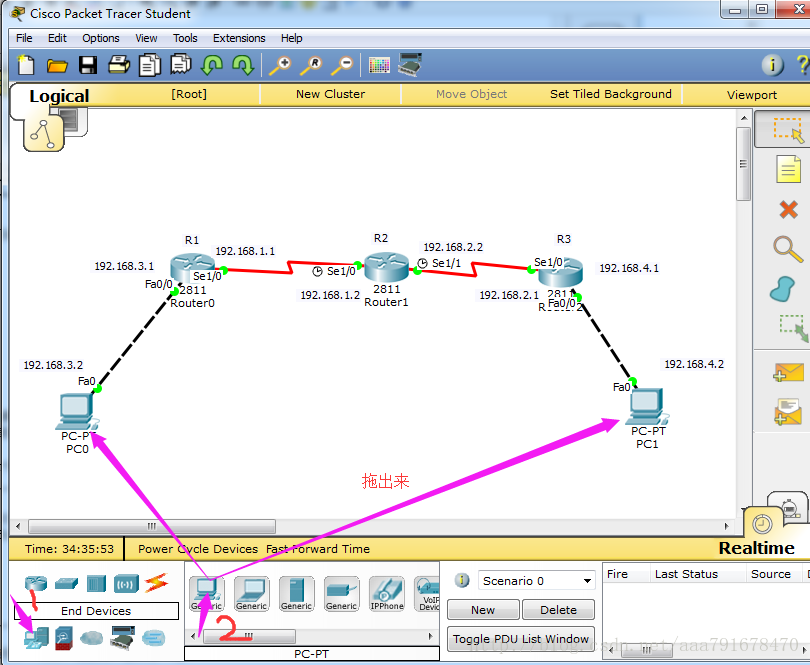810x665 pixels.
Task: Select the WAN Emulation cloud icon
Action: (x=91, y=638)
